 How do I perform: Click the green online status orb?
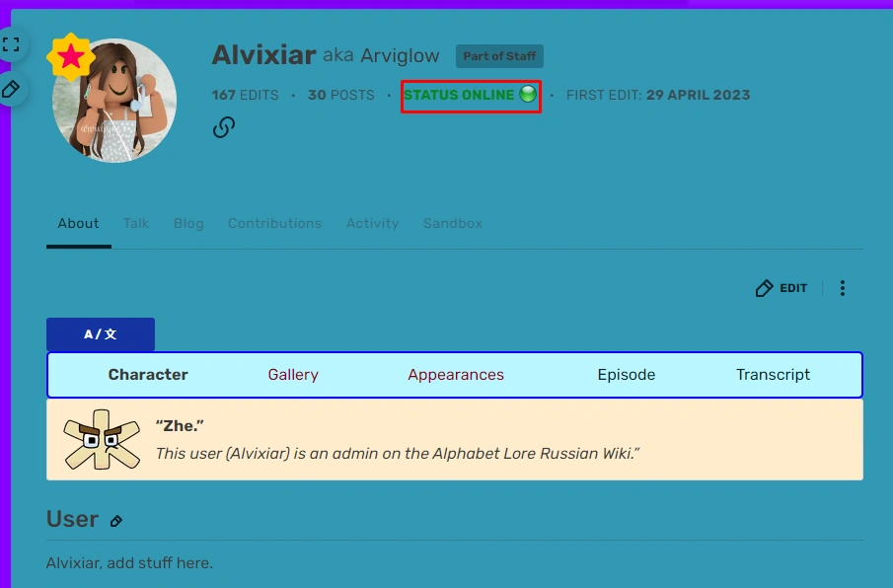tap(528, 94)
